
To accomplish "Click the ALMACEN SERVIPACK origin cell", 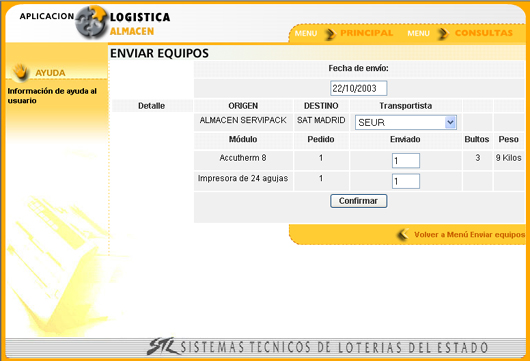I will click(x=243, y=120).
